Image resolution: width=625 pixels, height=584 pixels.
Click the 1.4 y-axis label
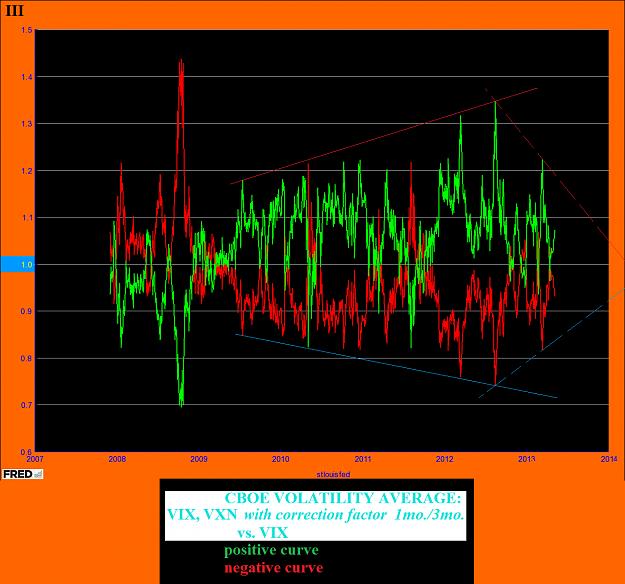[x=27, y=77]
